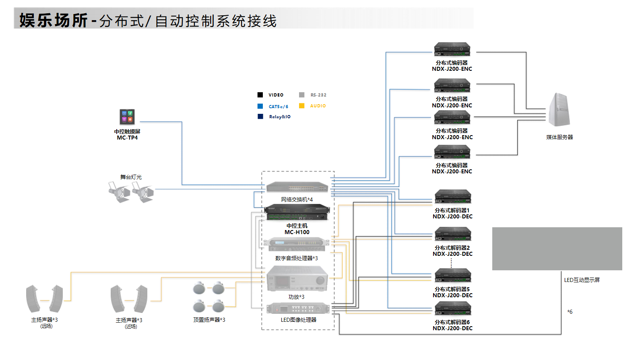
Task: Click the 分布式解码器6 label
Action: (x=452, y=322)
